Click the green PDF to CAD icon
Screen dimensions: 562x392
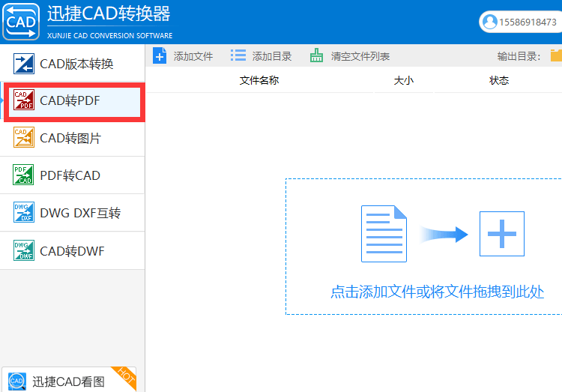click(x=23, y=175)
